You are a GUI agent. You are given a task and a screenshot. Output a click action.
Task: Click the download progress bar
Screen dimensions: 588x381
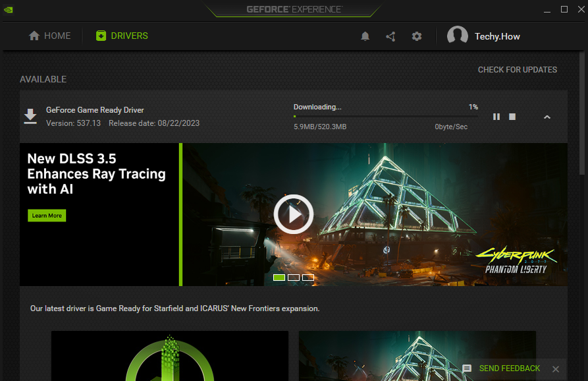[x=385, y=117]
